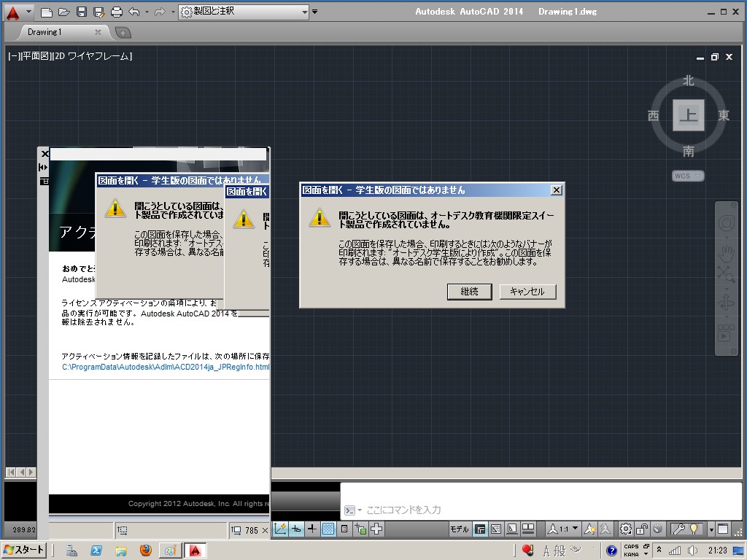
Task: Click the モデル model space button
Action: (x=460, y=529)
